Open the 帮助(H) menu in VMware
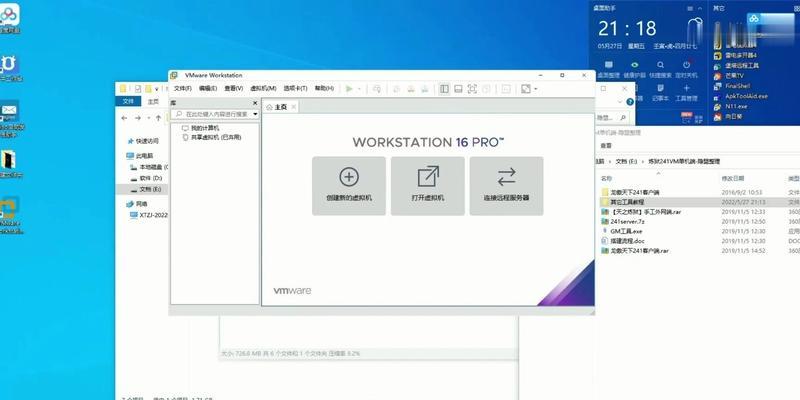Image resolution: width=800 pixels, height=400 pixels. (x=324, y=89)
